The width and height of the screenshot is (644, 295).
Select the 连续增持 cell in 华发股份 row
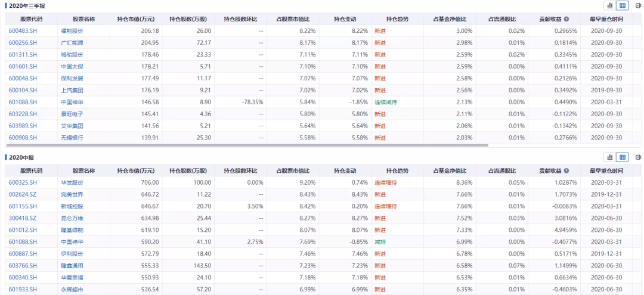pos(386,182)
